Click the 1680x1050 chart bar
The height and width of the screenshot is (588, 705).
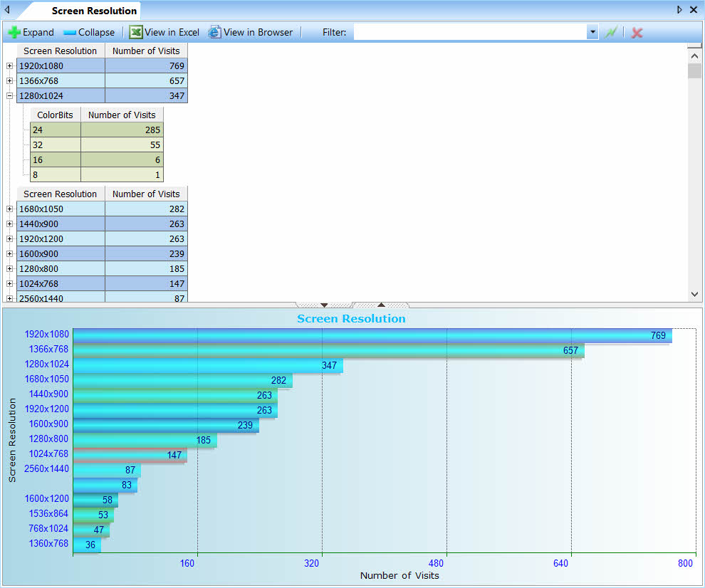tap(182, 380)
